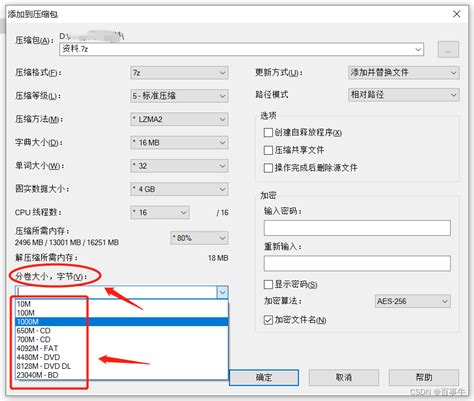Check the 压缩共享文件 option
Screen dimensions: 474x401
click(268, 150)
